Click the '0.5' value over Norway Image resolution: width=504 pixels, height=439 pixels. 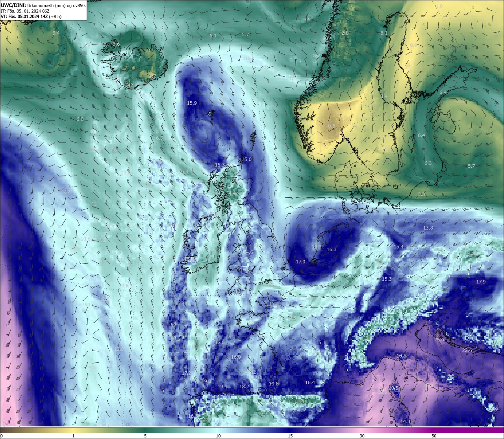point(332,126)
